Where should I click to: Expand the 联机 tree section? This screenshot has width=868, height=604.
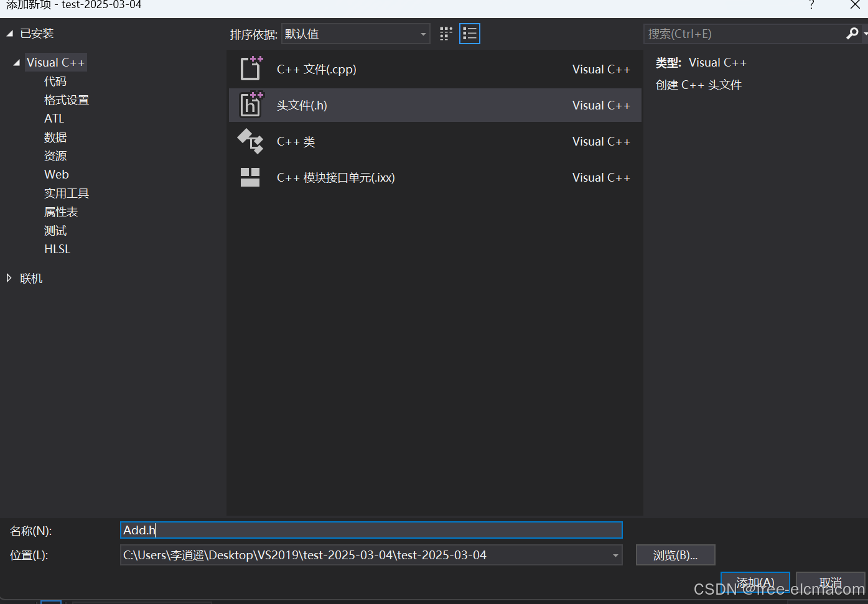click(x=9, y=278)
